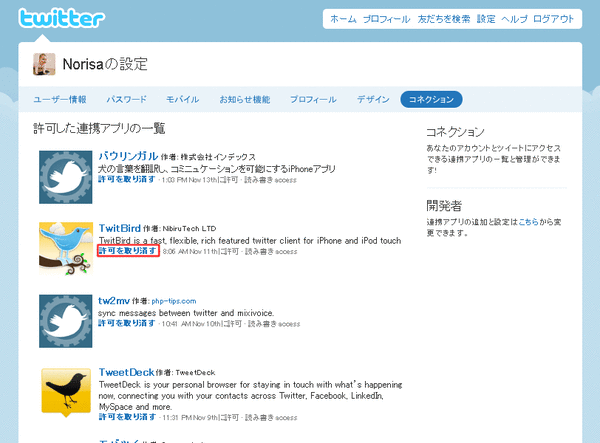Screen dimensions: 600x443
Task: Click the Norisaの設定 page title
Action: click(105, 64)
